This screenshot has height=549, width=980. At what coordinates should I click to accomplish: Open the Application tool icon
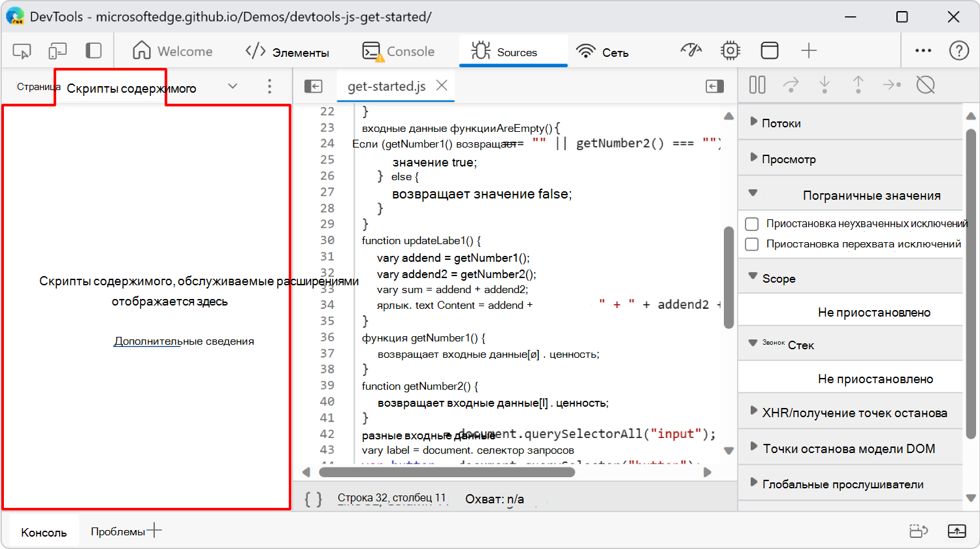(770, 50)
